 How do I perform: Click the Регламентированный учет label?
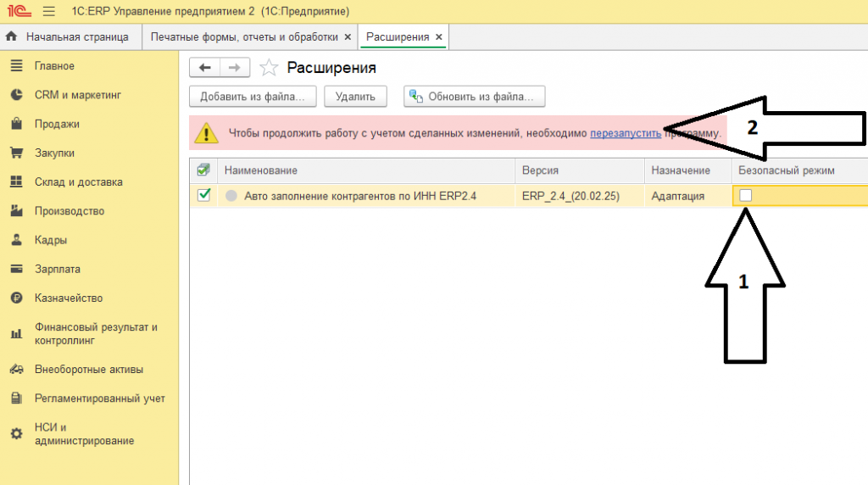click(x=100, y=398)
